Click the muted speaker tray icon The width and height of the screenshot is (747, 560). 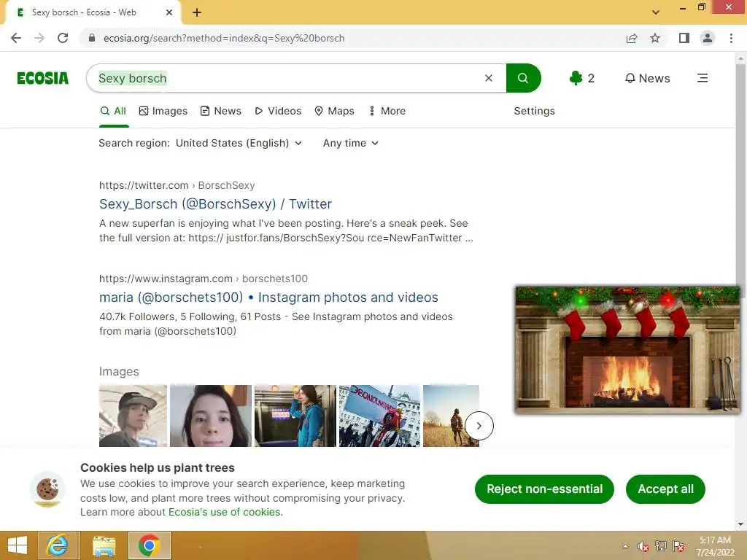[x=643, y=547]
